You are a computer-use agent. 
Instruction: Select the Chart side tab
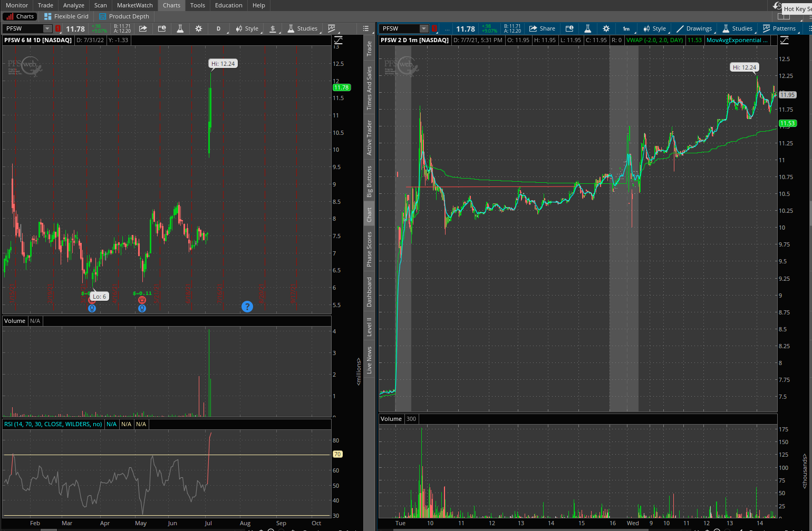(369, 214)
